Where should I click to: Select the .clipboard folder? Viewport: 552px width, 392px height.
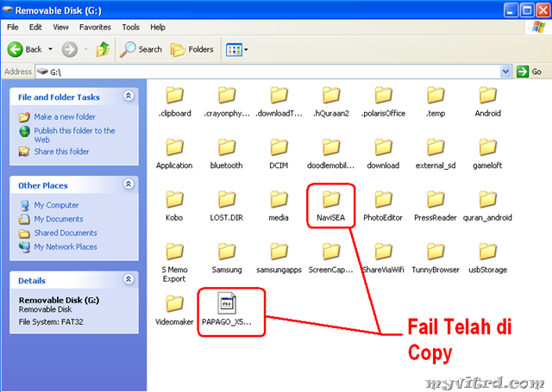coord(174,102)
